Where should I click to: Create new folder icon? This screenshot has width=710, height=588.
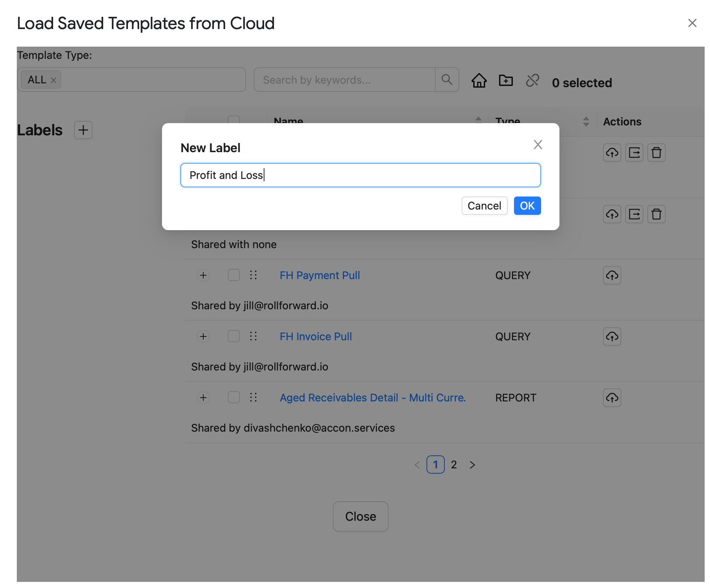click(x=506, y=80)
